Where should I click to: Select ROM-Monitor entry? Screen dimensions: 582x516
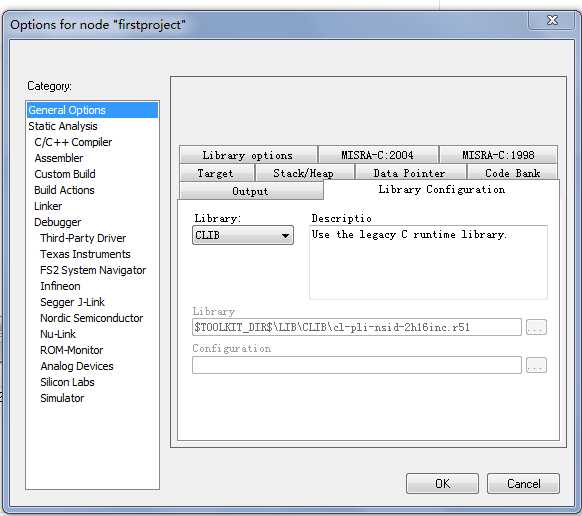72,350
